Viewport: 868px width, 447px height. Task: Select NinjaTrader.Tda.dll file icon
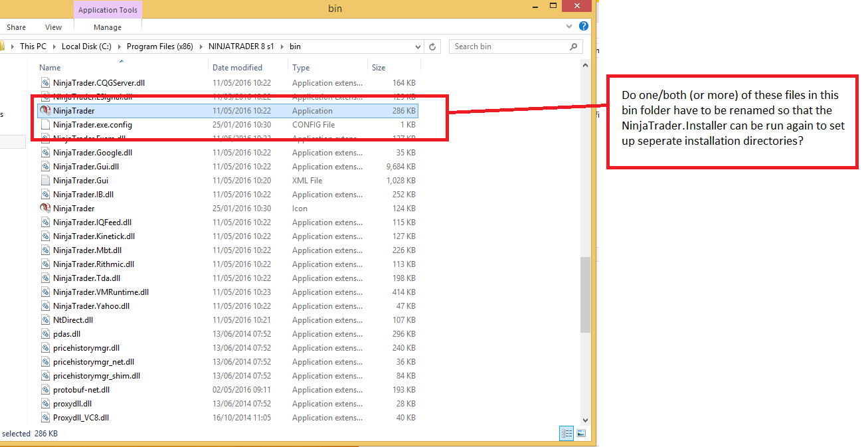(x=45, y=278)
